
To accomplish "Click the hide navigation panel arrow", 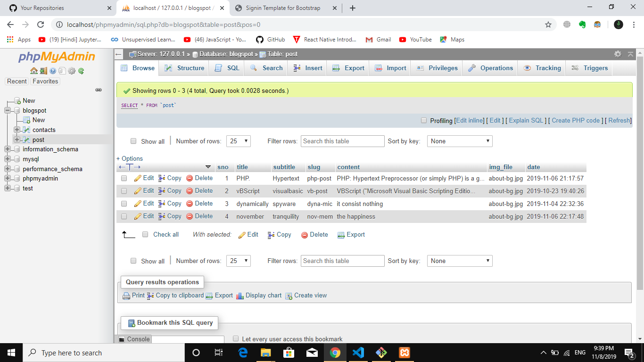I will pyautogui.click(x=119, y=54).
